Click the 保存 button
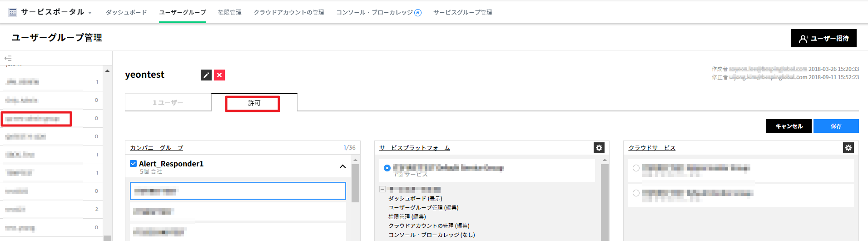Viewport: 868px width, 241px height. coord(836,126)
